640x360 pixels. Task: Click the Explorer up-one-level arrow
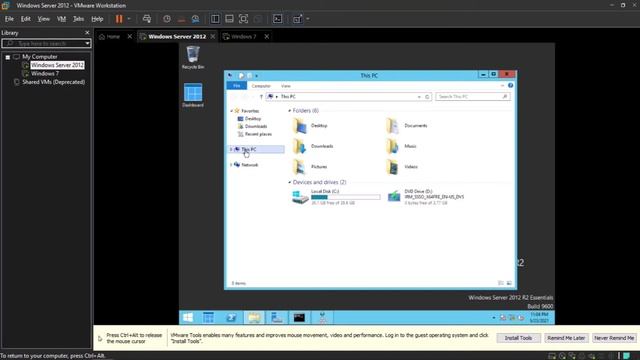(261, 97)
